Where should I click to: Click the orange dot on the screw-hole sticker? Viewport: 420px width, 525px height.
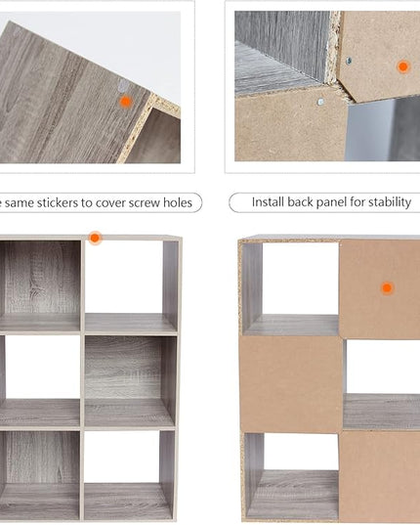point(125,102)
